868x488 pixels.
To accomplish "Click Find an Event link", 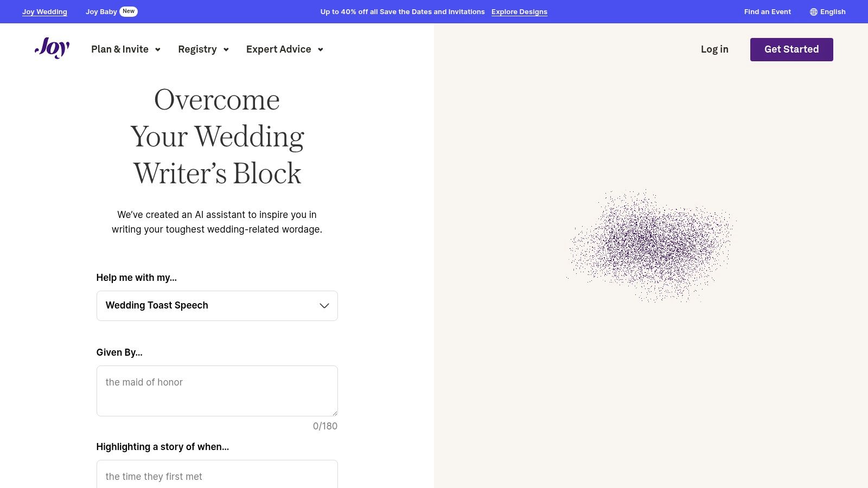I will (x=767, y=12).
